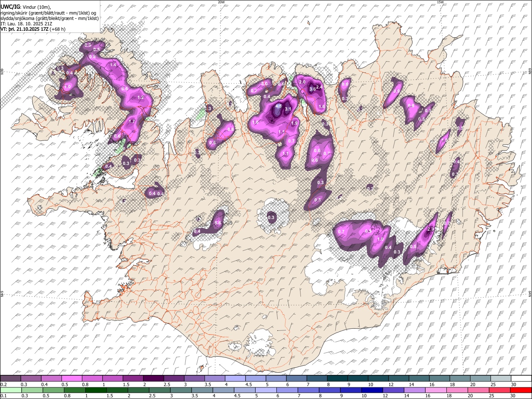Click the '15W' longitude label at top
Screen dimensions: 532x399
(x=440, y=2)
